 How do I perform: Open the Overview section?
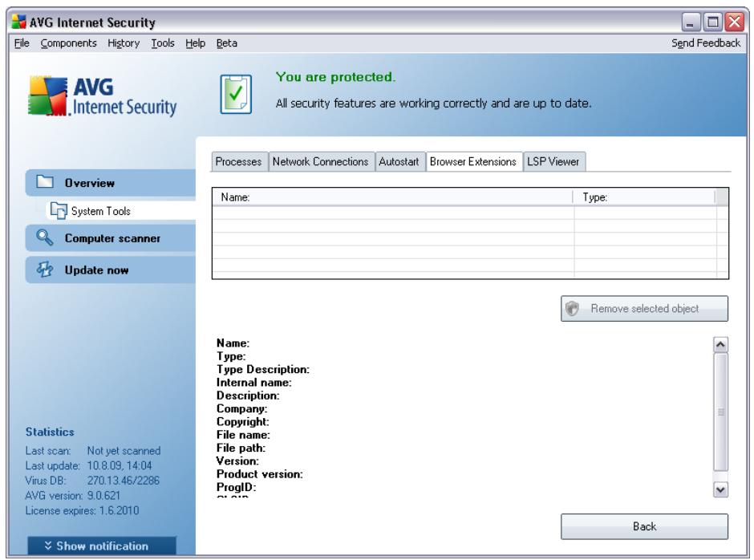click(111, 182)
